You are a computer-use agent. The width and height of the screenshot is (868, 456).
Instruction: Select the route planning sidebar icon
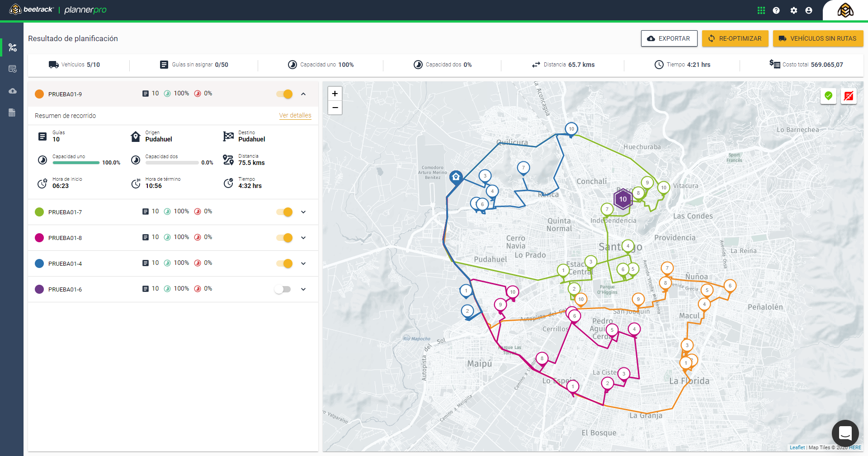click(13, 47)
